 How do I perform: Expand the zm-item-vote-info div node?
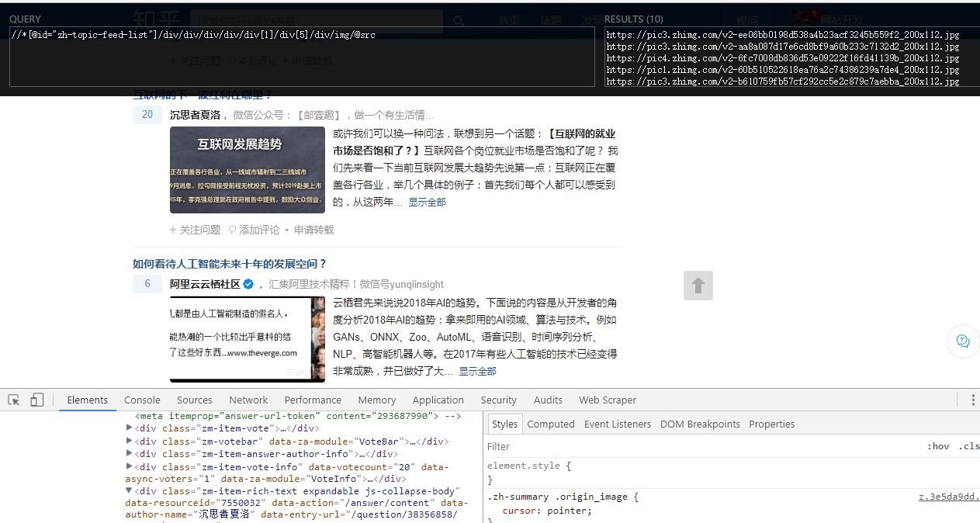point(130,466)
